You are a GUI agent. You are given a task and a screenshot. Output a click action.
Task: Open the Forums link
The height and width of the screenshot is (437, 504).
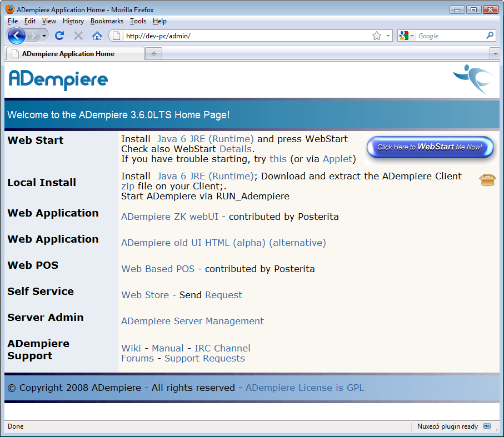(x=138, y=358)
